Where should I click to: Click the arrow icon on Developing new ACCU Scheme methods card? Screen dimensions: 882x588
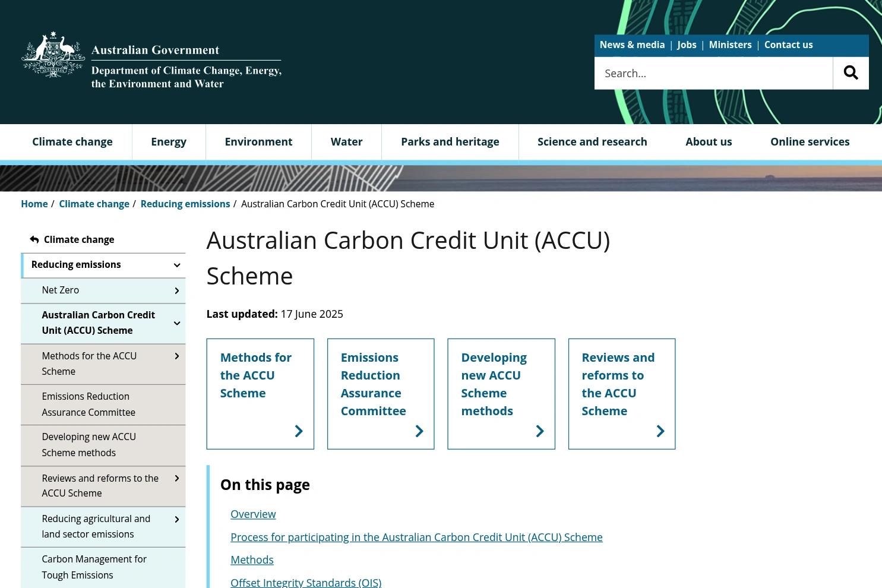540,431
